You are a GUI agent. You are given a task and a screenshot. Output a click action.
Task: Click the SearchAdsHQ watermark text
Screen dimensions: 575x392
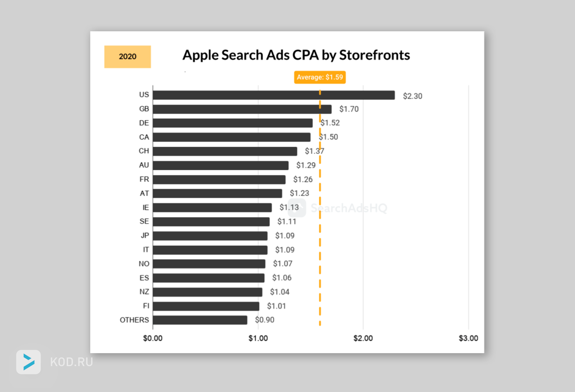tap(349, 208)
